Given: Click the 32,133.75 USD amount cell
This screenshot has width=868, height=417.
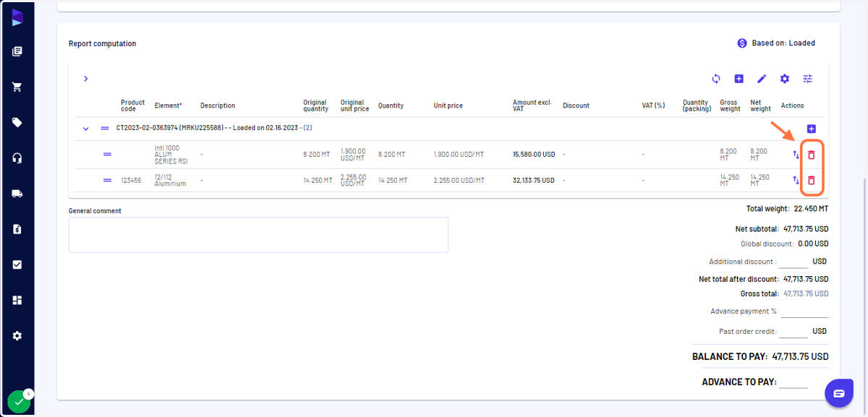Looking at the screenshot, I should click(x=534, y=180).
